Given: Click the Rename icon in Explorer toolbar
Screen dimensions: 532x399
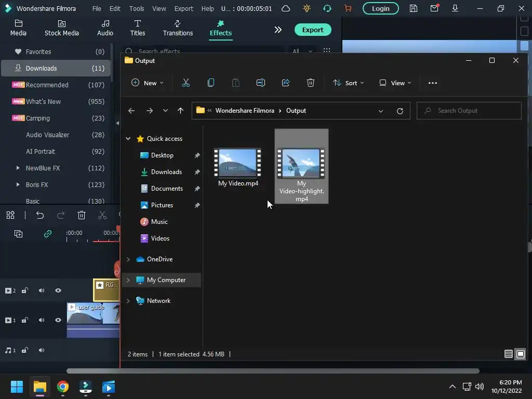Looking at the screenshot, I should click(261, 83).
